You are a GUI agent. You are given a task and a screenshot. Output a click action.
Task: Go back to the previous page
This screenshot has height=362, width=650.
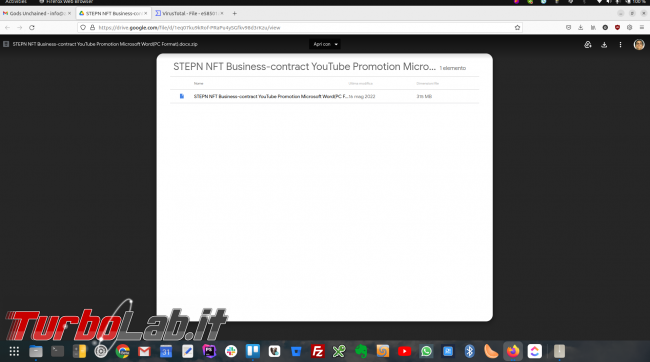pyautogui.click(x=7, y=28)
